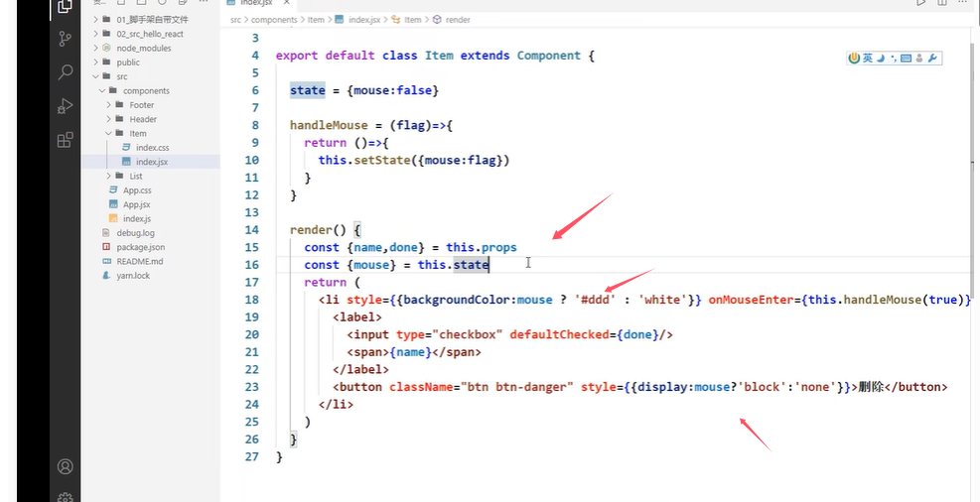
Task: Click the IME user account icon
Action: 919,59
